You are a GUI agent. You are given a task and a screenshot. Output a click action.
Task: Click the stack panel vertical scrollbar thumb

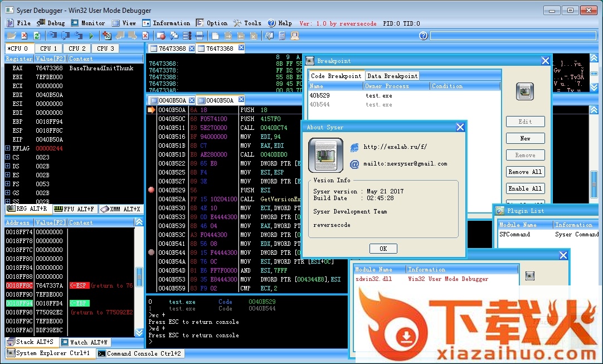(x=139, y=276)
